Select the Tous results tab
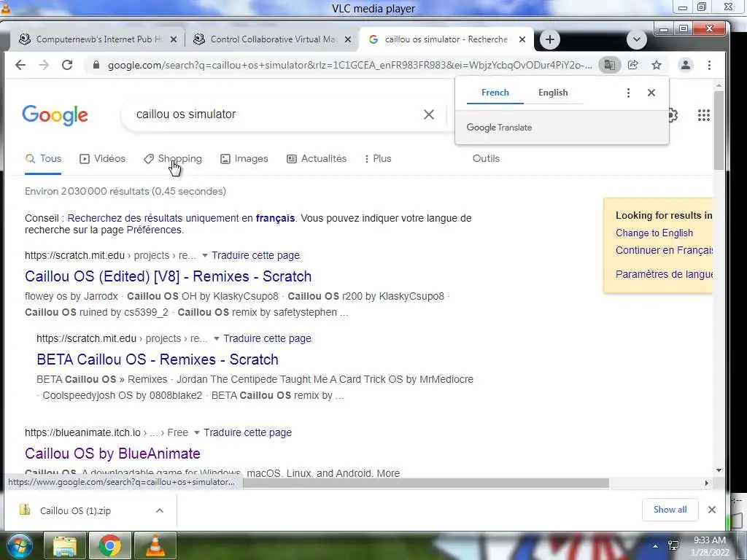 43,158
